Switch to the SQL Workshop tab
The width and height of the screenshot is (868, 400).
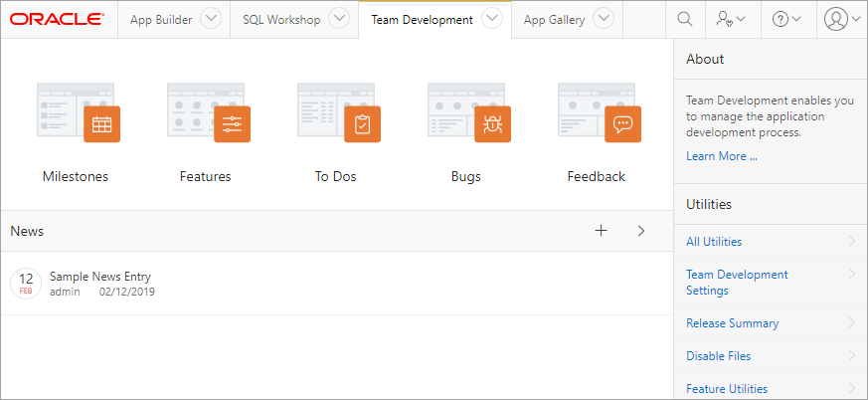pyautogui.click(x=281, y=20)
